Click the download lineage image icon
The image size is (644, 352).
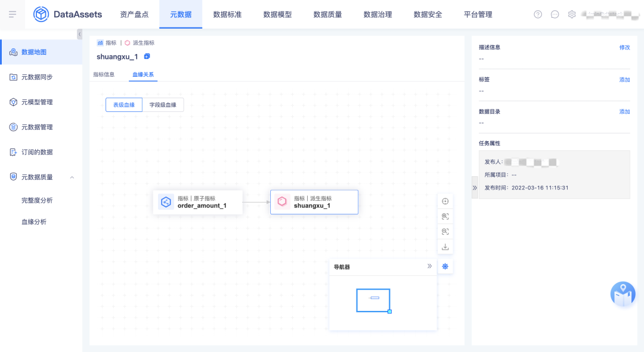coord(445,247)
